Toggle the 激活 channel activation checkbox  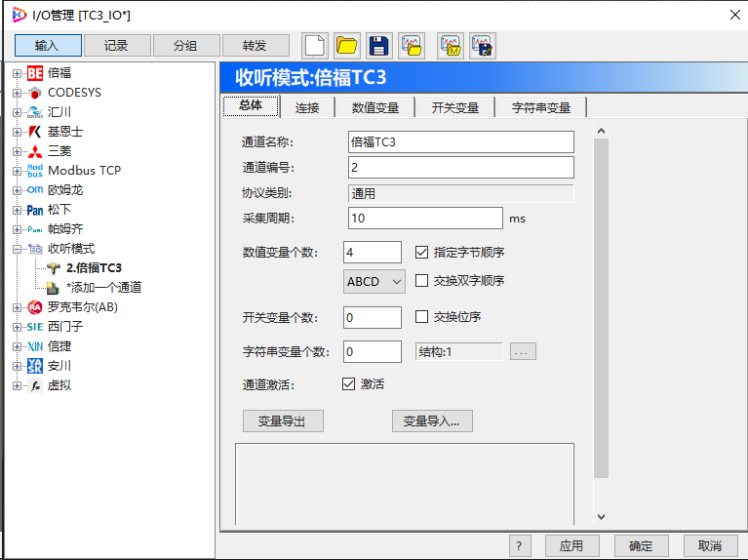coord(349,383)
